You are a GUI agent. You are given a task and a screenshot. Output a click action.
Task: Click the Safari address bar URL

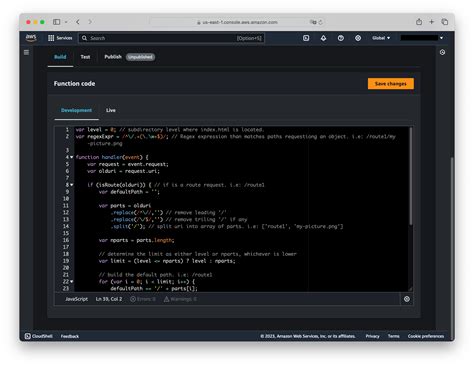tap(237, 22)
